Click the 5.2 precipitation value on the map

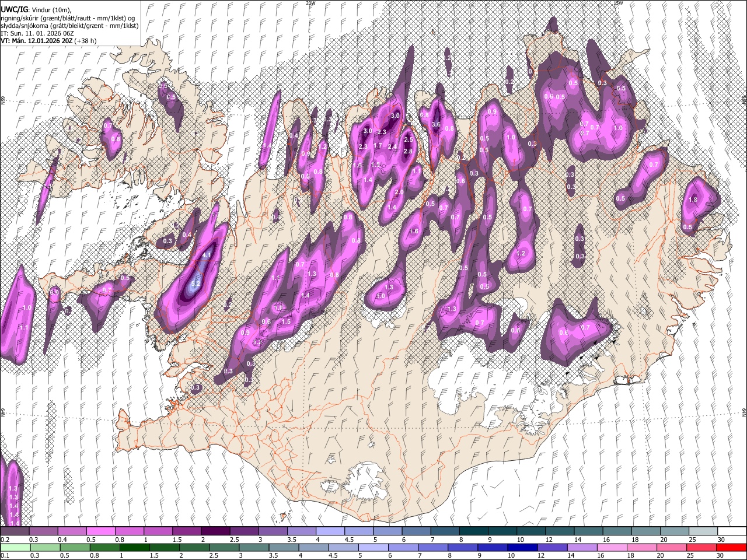[x=196, y=283]
